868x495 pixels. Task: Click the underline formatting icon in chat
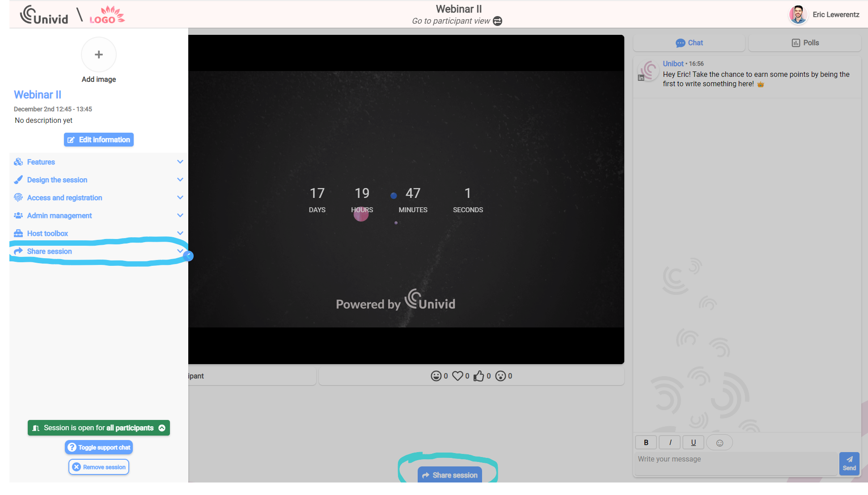pos(693,443)
